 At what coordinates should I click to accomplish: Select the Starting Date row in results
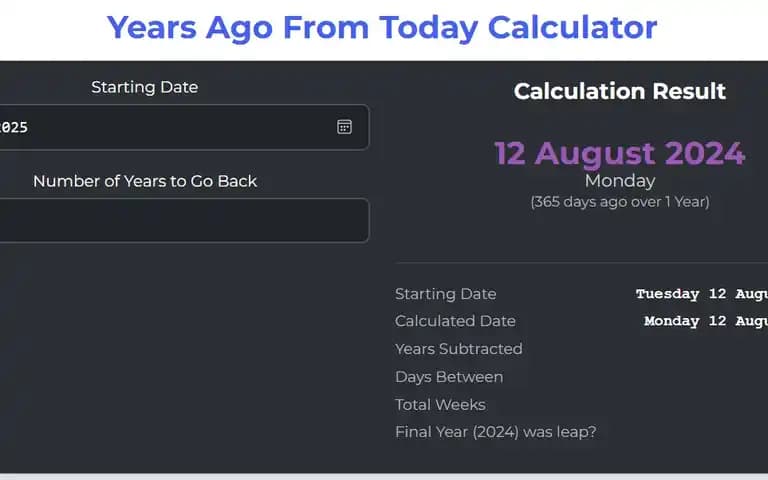click(581, 294)
